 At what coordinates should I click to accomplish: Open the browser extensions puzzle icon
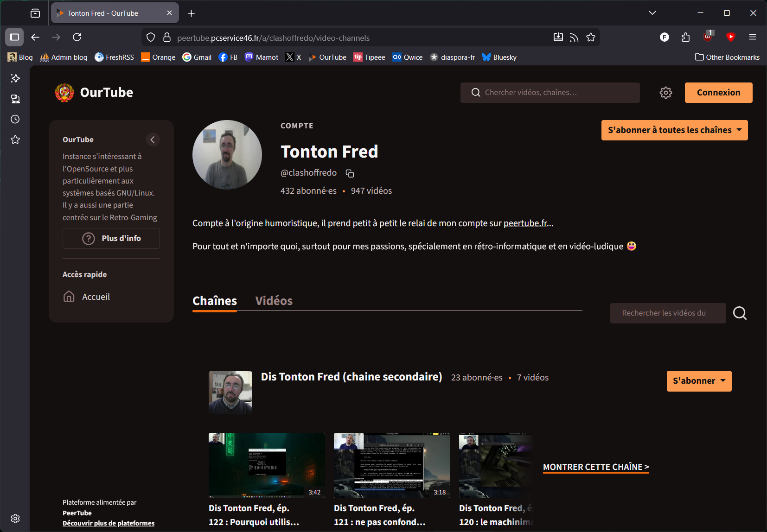(685, 38)
